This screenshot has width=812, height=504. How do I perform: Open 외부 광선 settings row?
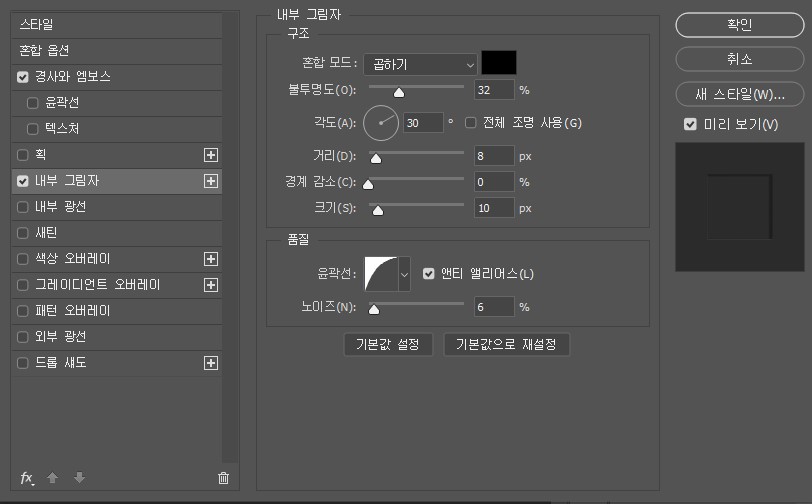[117, 337]
